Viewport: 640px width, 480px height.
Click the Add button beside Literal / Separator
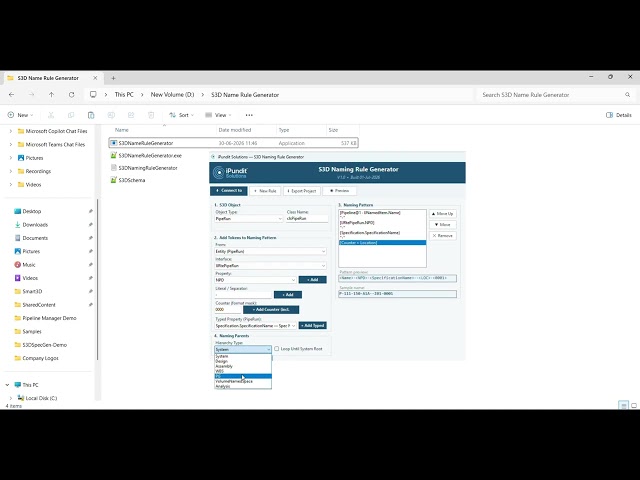(288, 295)
